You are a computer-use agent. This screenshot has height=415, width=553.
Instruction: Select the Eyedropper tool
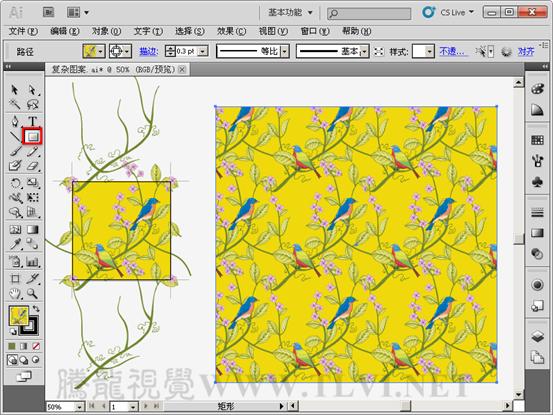[x=15, y=244]
